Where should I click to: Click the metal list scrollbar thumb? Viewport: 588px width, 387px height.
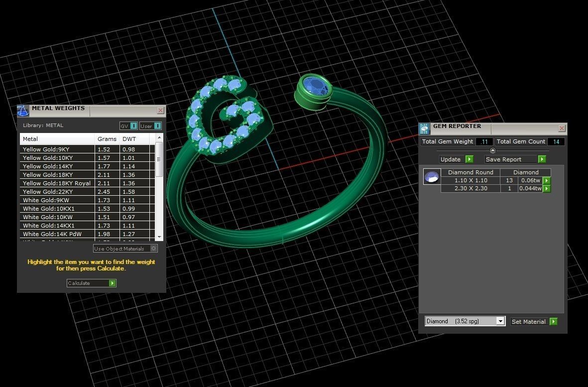159,159
